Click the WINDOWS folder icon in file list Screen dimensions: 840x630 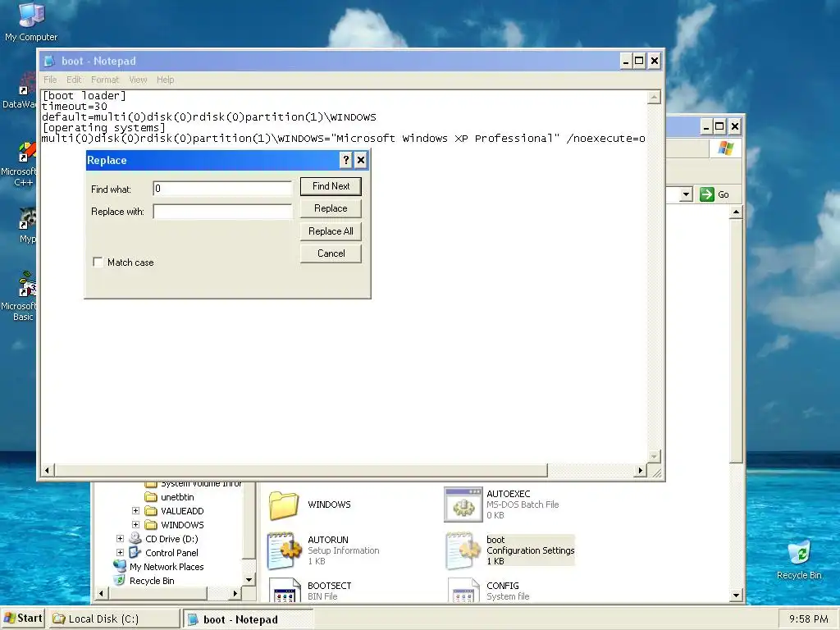pyautogui.click(x=283, y=504)
